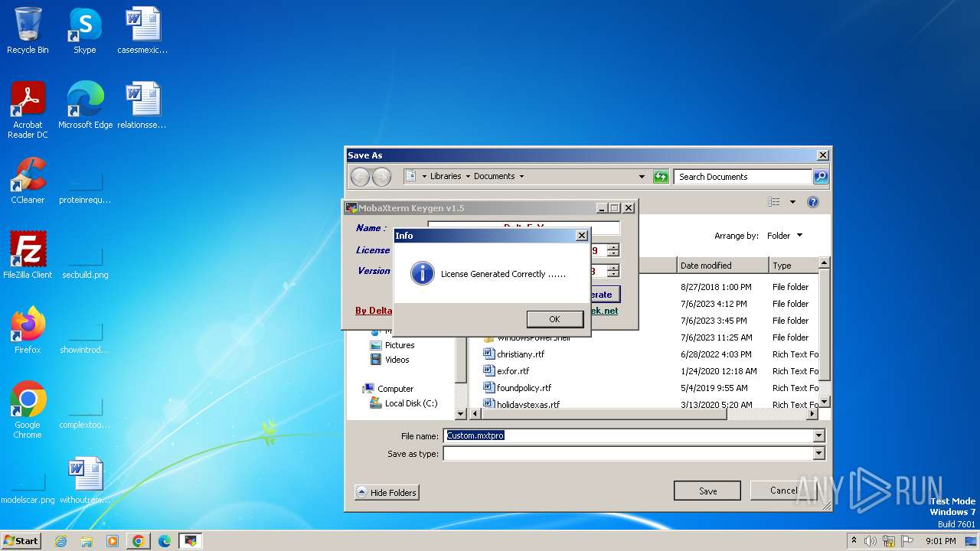Select foundpolicy.rtf file
This screenshot has height=551, width=980.
pyautogui.click(x=517, y=388)
